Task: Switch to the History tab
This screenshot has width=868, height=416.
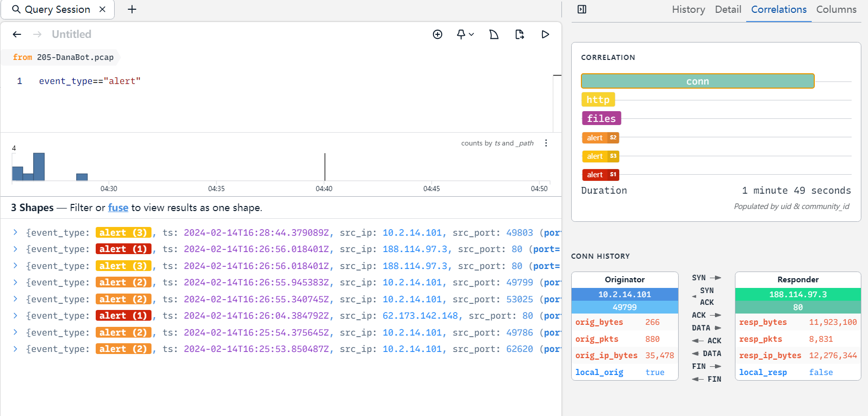Action: click(688, 9)
